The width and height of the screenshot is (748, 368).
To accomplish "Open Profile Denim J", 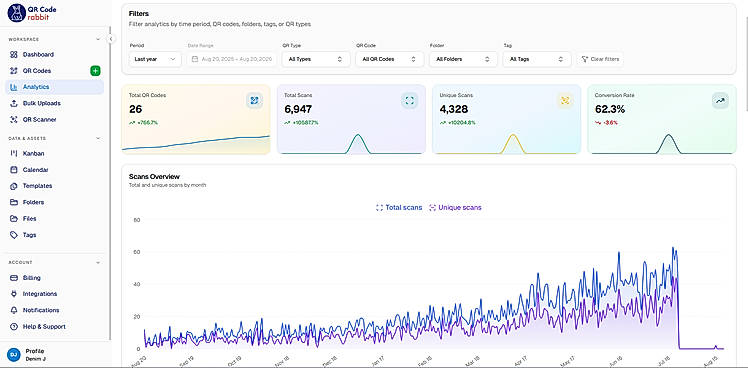I will [54, 354].
